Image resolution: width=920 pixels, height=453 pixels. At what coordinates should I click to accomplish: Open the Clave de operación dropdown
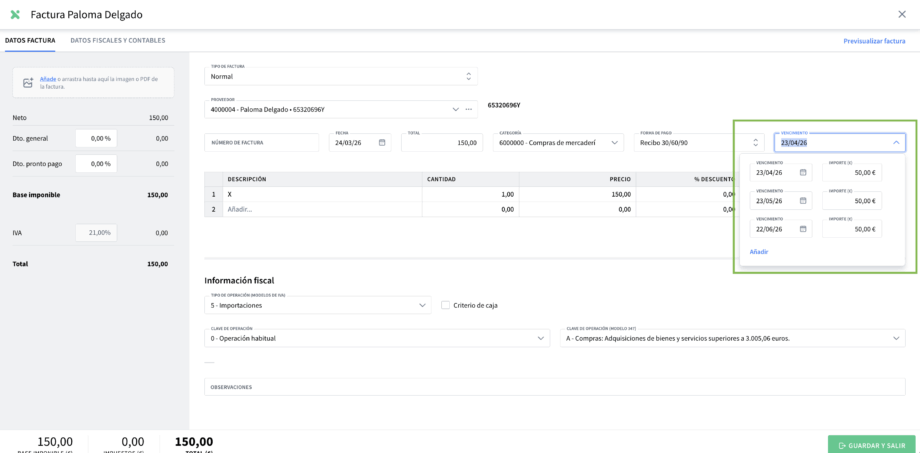(x=541, y=338)
